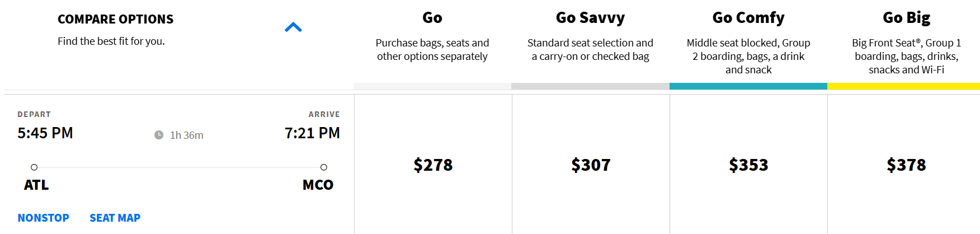Click the COMPARE OPTIONS heading
The height and width of the screenshot is (234, 980).
(x=116, y=19)
